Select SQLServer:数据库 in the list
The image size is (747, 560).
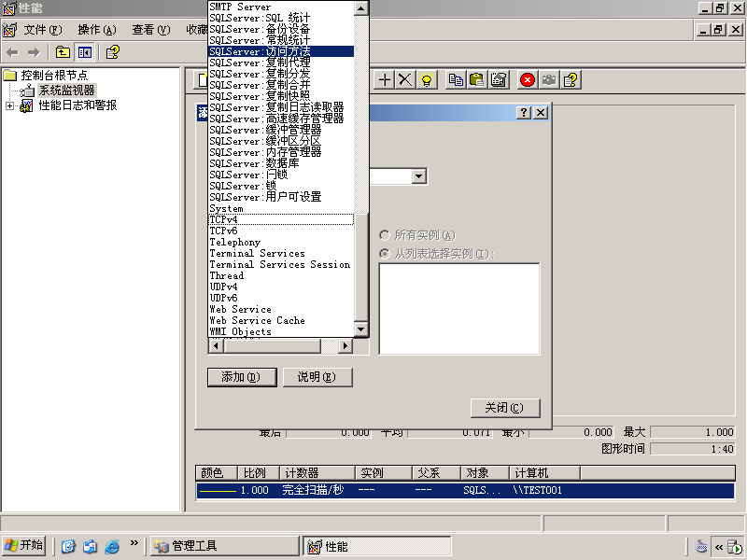[281, 163]
